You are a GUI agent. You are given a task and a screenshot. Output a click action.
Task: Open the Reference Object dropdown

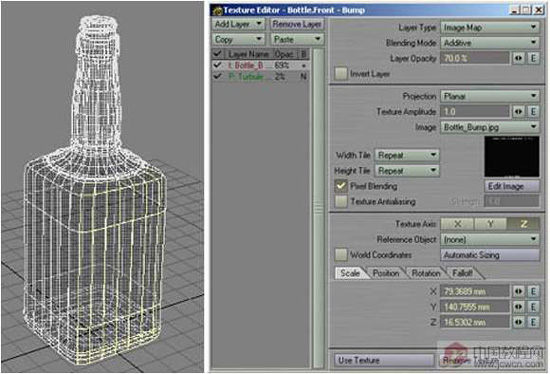tap(490, 240)
